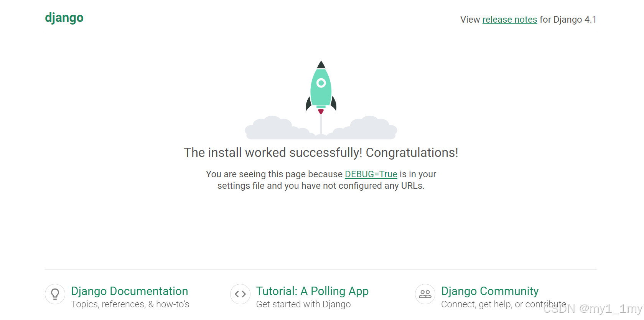
Task: Visit the Django Community section
Action: click(x=489, y=291)
